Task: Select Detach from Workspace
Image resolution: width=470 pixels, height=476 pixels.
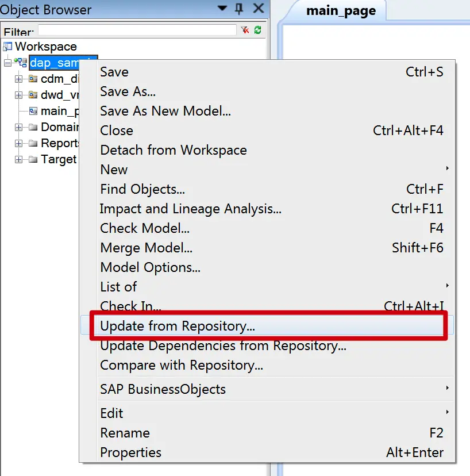Action: pos(267,150)
